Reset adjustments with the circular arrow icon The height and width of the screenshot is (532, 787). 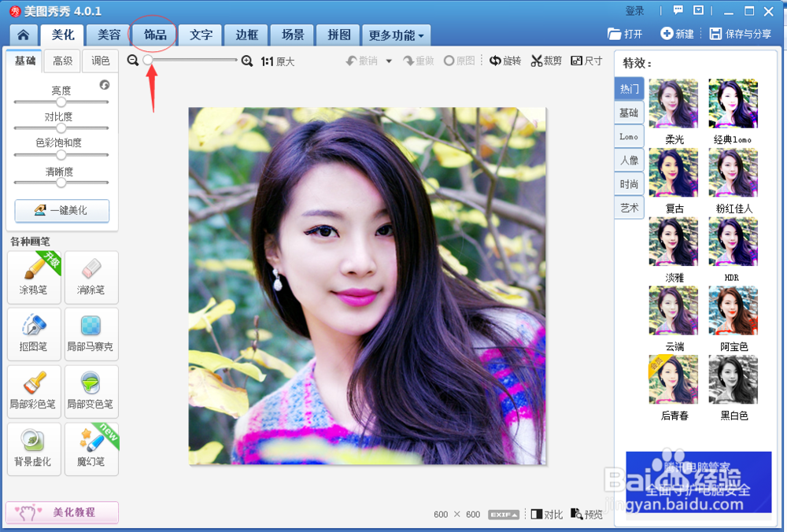point(105,85)
